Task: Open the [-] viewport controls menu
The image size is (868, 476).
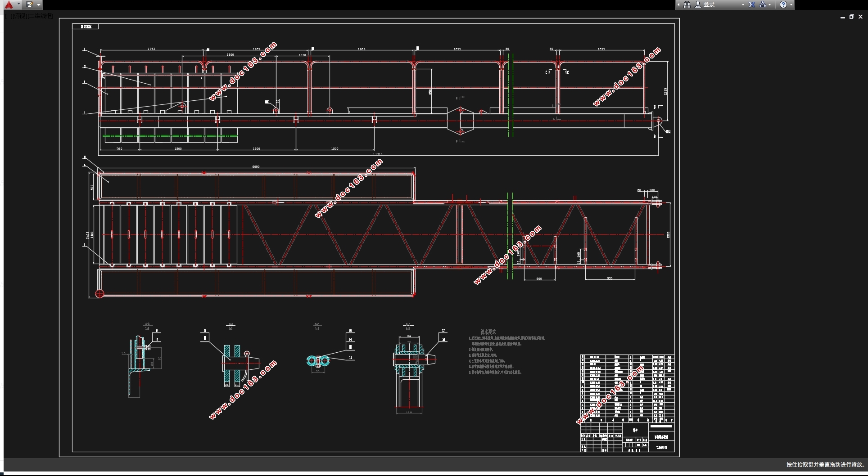Action: 8,16
